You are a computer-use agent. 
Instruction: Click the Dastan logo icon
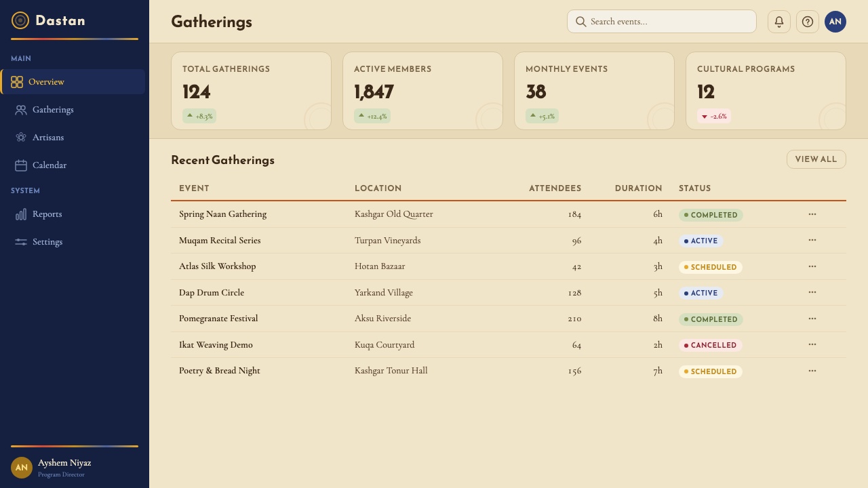click(20, 20)
